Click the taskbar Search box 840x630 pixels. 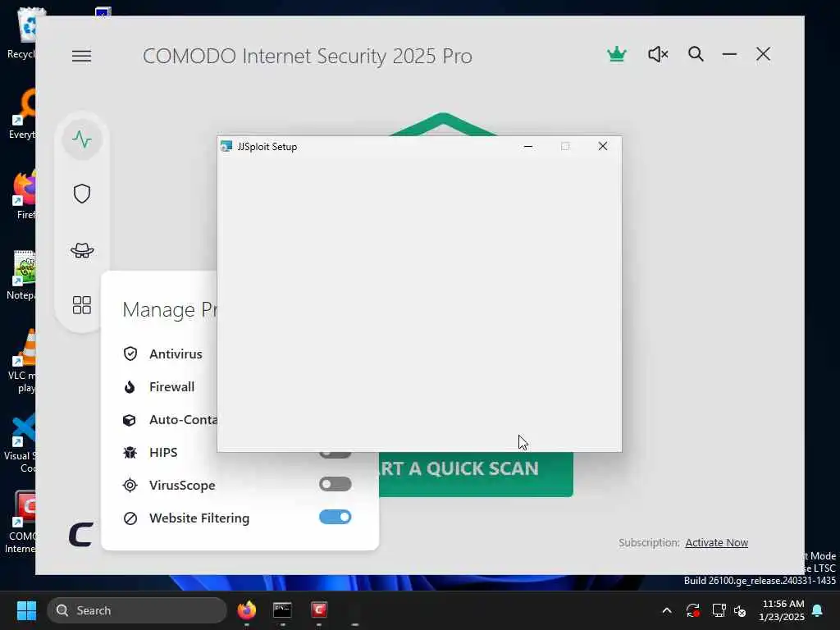(x=137, y=610)
